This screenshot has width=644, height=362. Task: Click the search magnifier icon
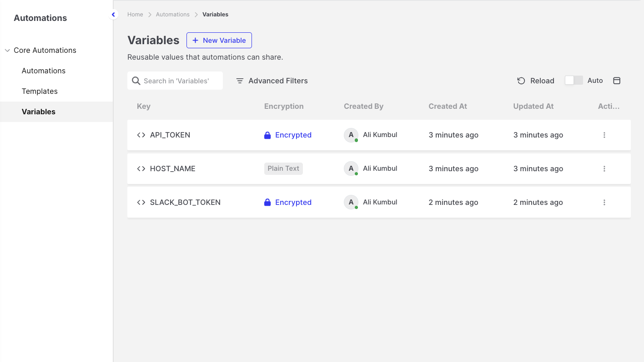click(136, 81)
